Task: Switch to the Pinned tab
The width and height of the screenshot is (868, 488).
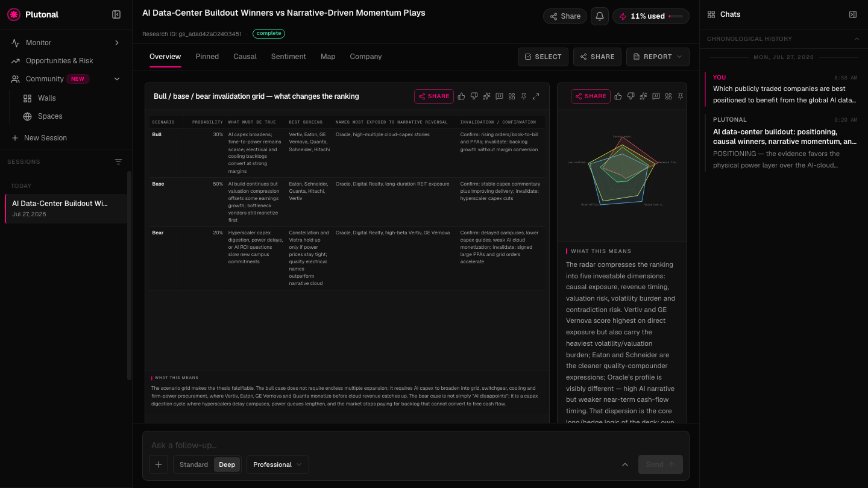Action: click(x=207, y=57)
